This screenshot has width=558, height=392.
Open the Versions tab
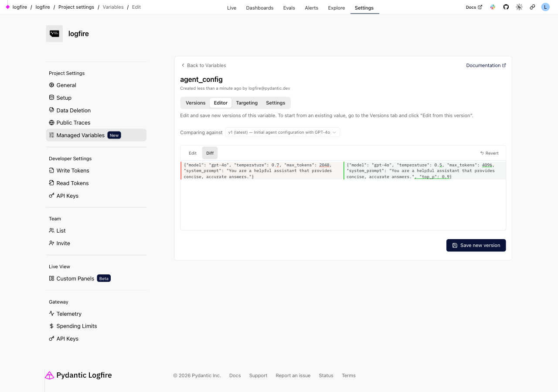click(195, 103)
